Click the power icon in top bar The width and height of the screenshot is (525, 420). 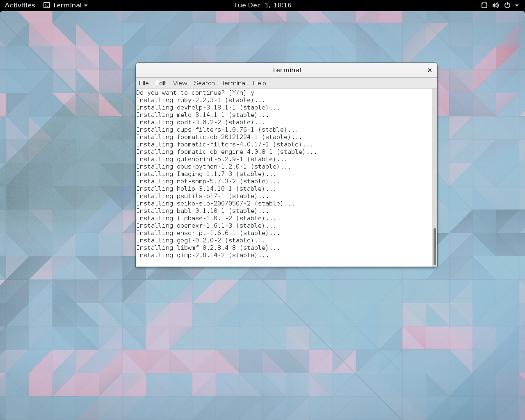point(507,5)
